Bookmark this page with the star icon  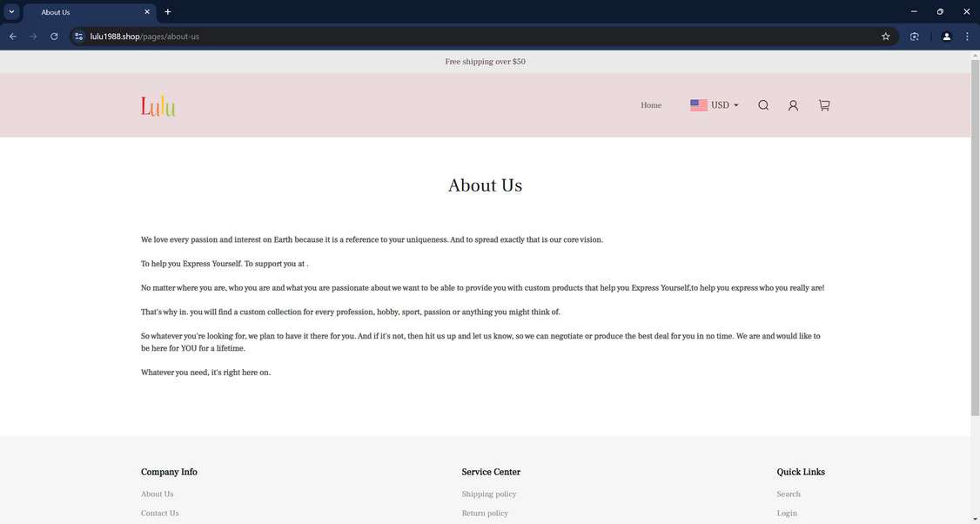coord(886,37)
